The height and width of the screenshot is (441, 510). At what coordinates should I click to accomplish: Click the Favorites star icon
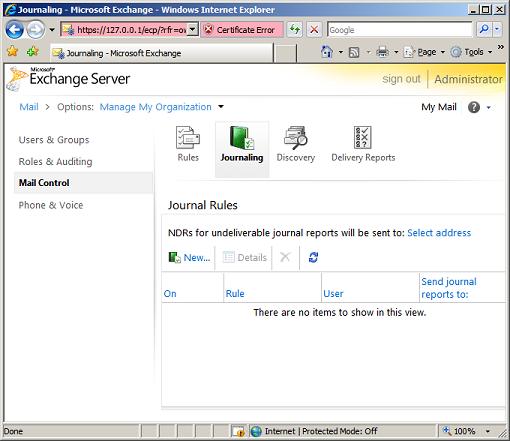pyautogui.click(x=12, y=51)
